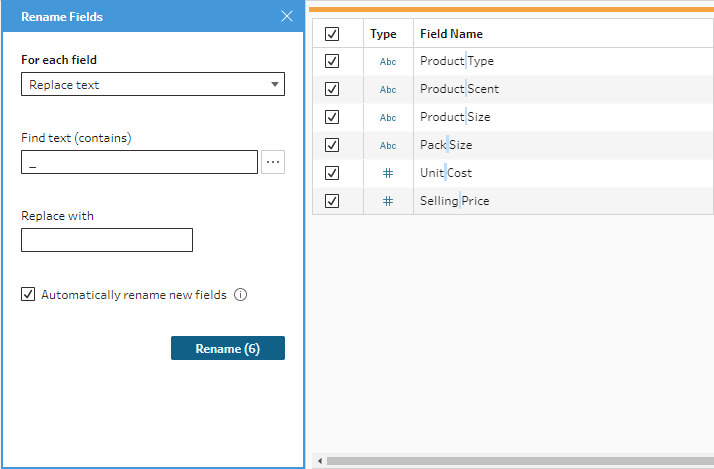Click the info icon beside automatic rename option
The image size is (714, 469).
(x=240, y=295)
